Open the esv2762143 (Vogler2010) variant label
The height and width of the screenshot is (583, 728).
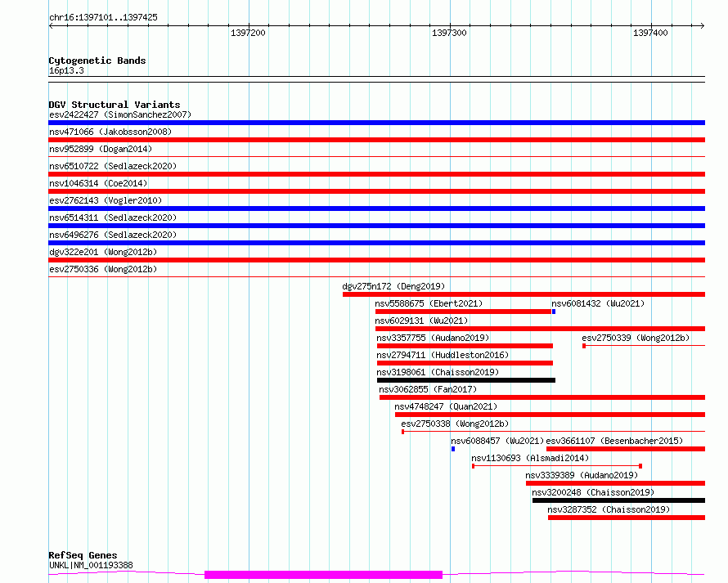[x=106, y=200]
